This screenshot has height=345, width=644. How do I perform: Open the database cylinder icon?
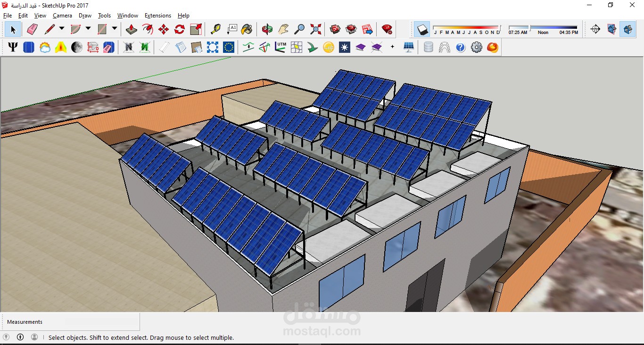click(x=429, y=47)
